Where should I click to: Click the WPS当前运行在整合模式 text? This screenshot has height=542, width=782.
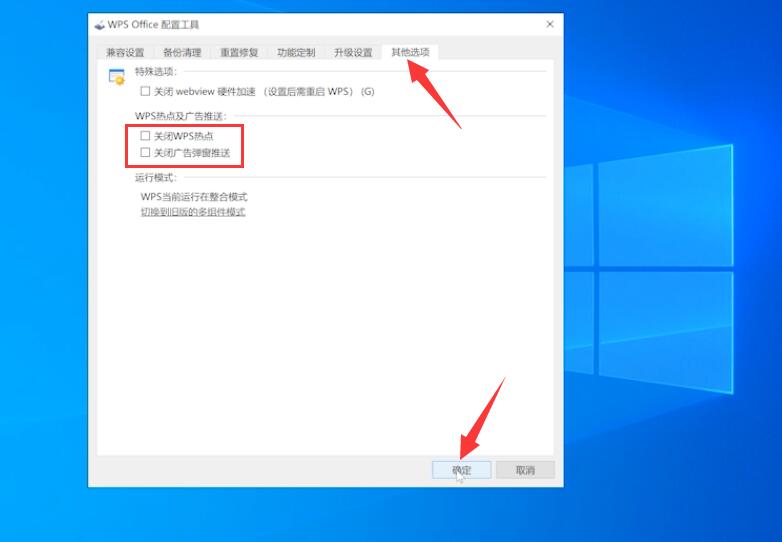click(x=194, y=197)
